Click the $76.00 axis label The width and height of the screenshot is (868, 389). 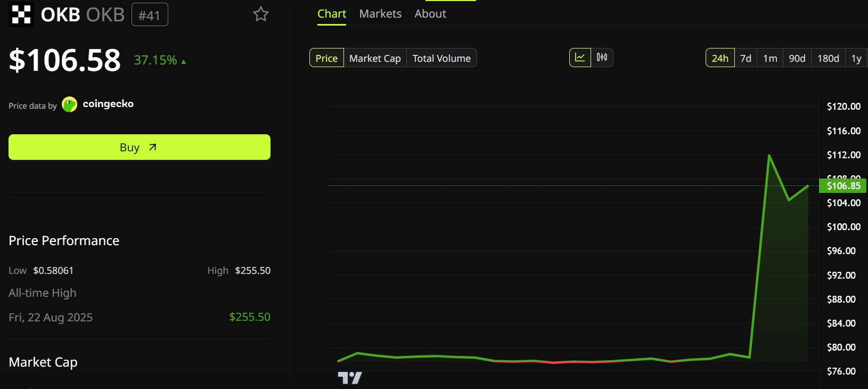click(841, 371)
